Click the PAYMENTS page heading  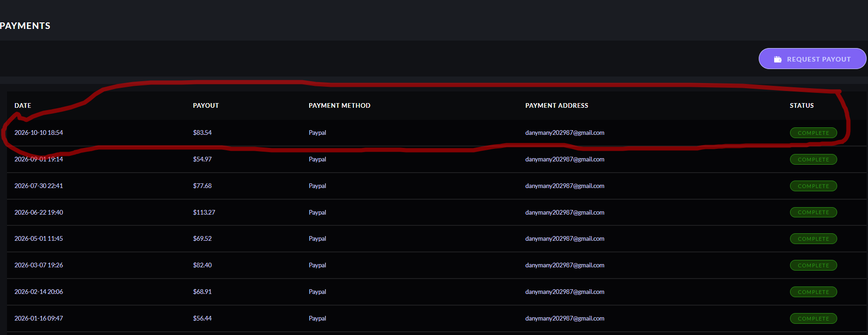coord(25,26)
